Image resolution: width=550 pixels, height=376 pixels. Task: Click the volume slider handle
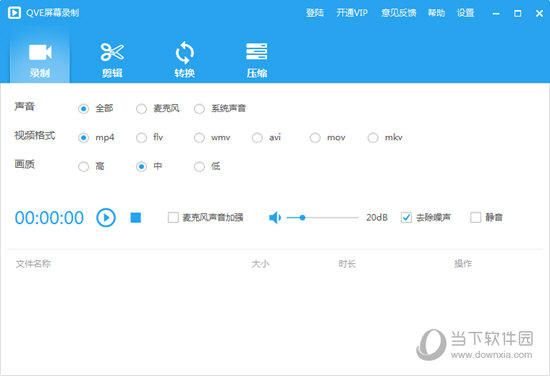(302, 218)
